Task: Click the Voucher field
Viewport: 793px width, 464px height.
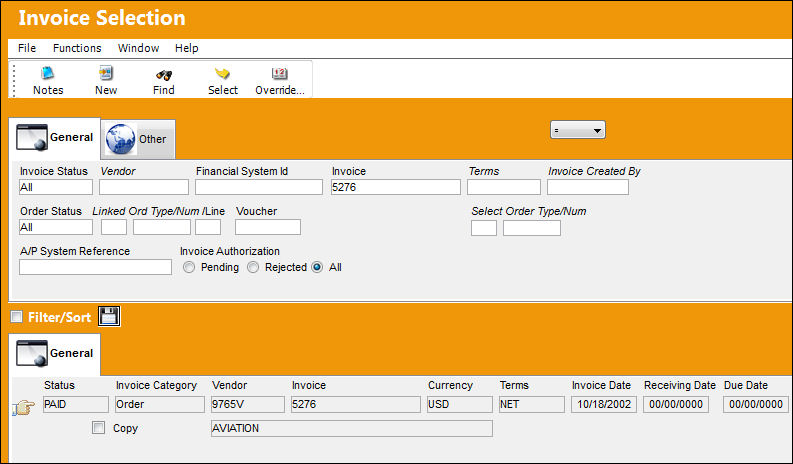Action: pos(268,227)
